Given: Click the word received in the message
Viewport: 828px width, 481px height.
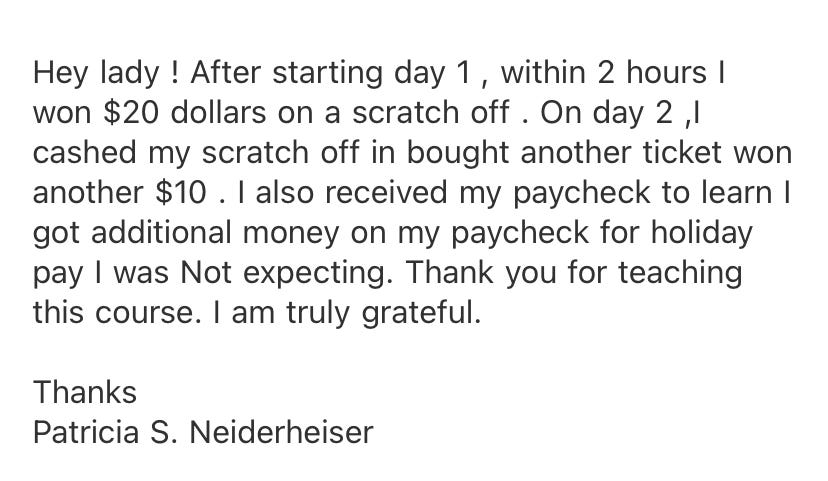Looking at the screenshot, I should [386, 192].
